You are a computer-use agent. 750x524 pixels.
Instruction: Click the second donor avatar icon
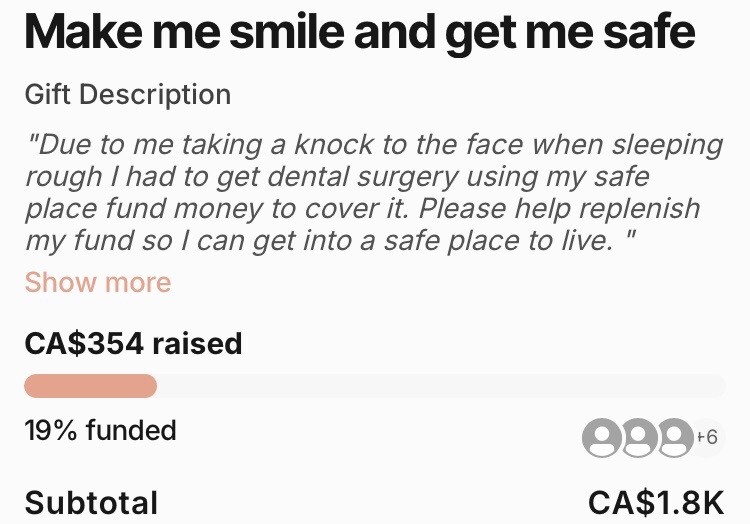(640, 438)
